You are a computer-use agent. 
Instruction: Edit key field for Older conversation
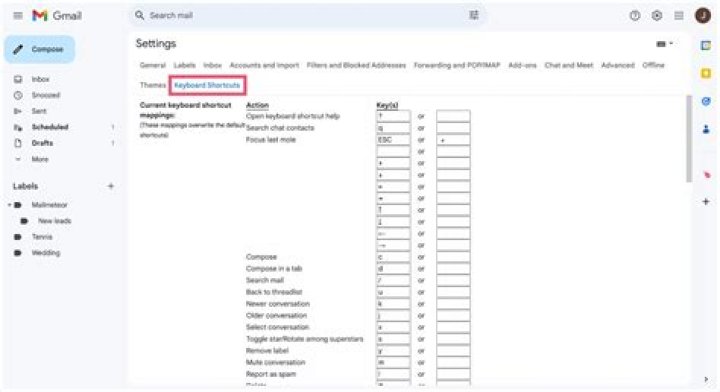pos(393,316)
